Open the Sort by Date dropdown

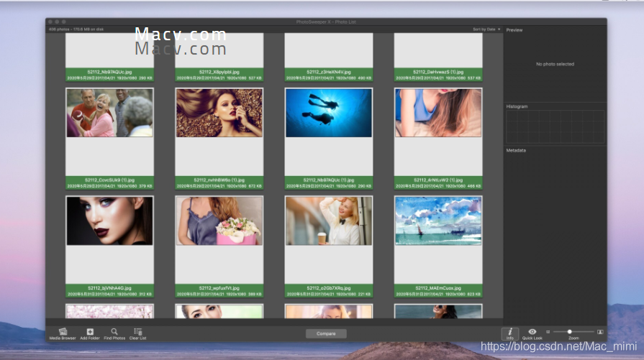pyautogui.click(x=486, y=29)
